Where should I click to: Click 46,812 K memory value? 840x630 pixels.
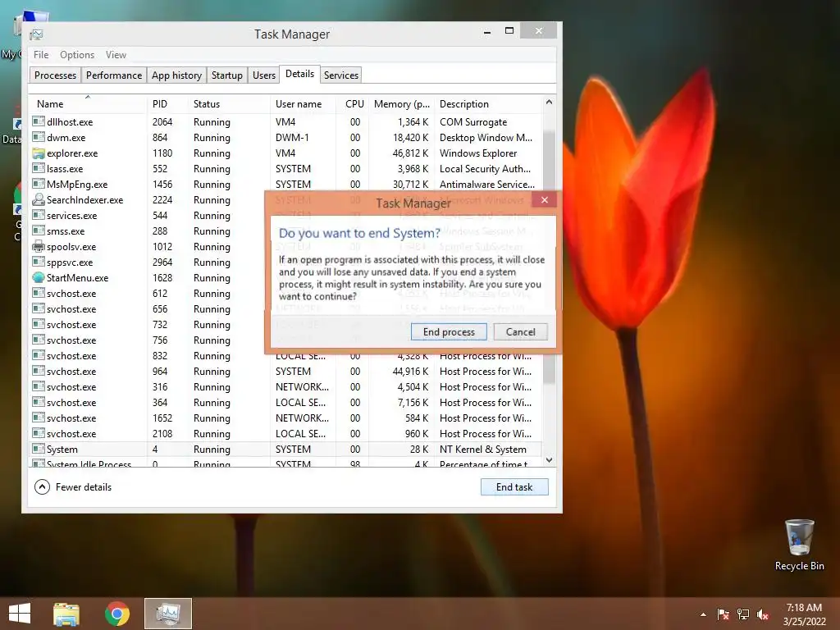tap(410, 153)
